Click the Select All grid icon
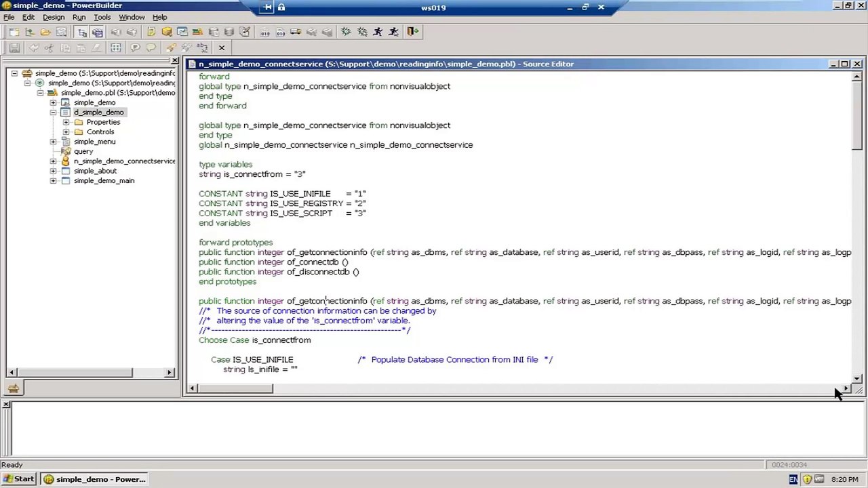The width and height of the screenshot is (868, 488). tap(116, 47)
